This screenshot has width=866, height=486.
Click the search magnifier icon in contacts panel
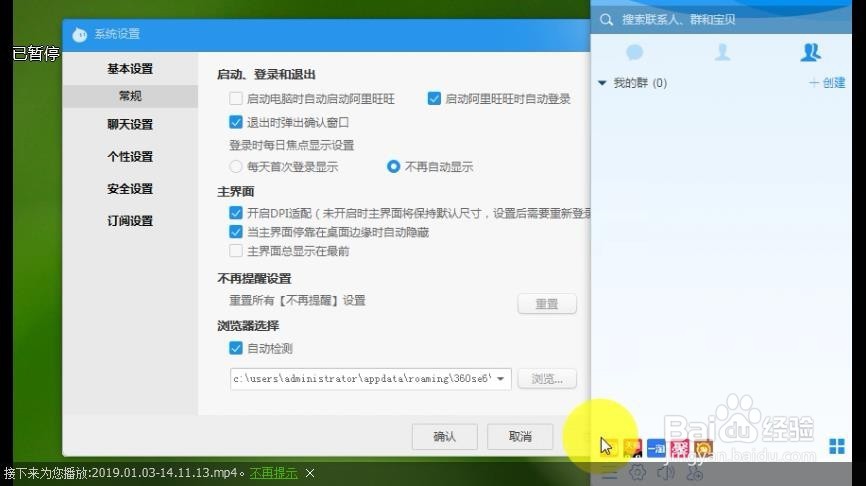click(606, 20)
